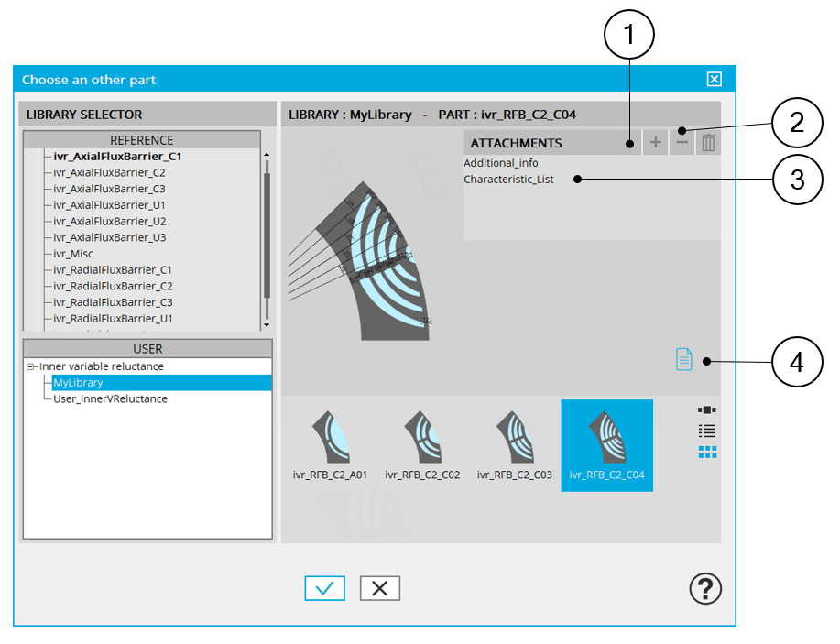Open the Characteristic_List attachment
This screenshot has height=644, width=840.
tap(508, 180)
